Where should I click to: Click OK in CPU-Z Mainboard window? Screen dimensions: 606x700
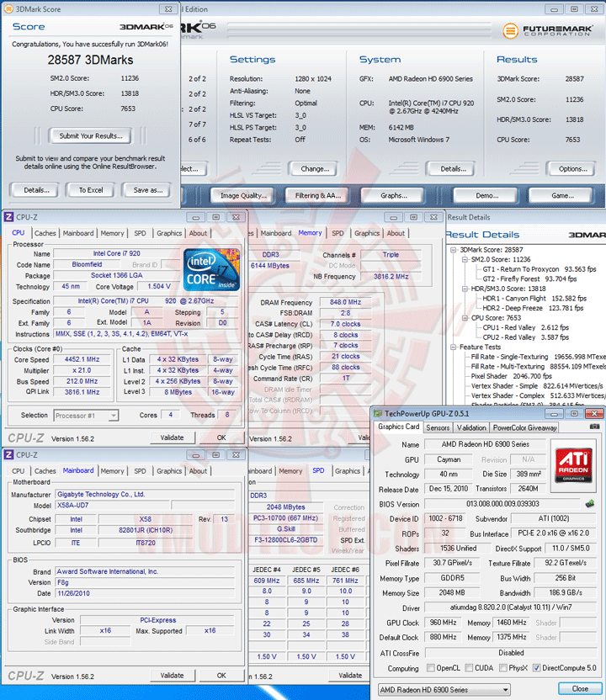221,676
